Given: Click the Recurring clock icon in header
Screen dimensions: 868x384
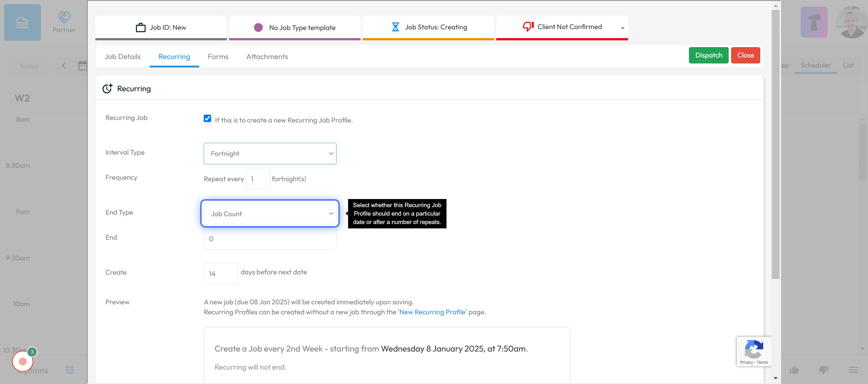Looking at the screenshot, I should (x=107, y=89).
